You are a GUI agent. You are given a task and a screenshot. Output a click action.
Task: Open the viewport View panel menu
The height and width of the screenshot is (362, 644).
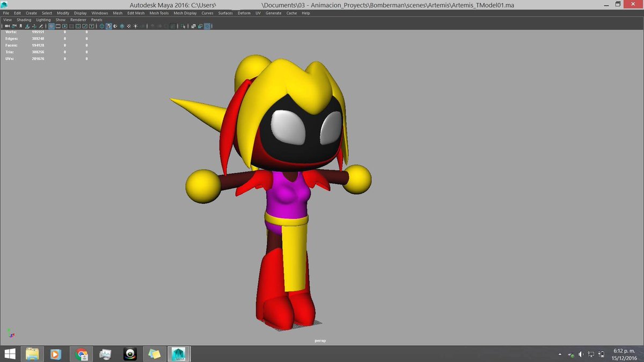(x=8, y=20)
